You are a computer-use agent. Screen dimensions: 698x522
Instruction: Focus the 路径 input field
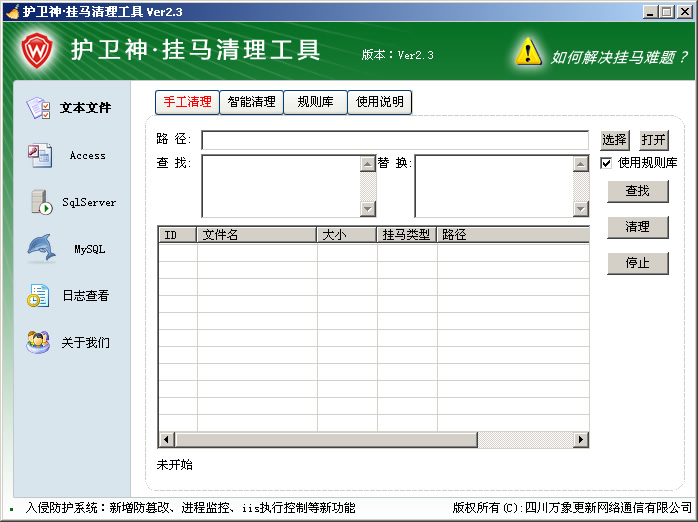click(395, 140)
